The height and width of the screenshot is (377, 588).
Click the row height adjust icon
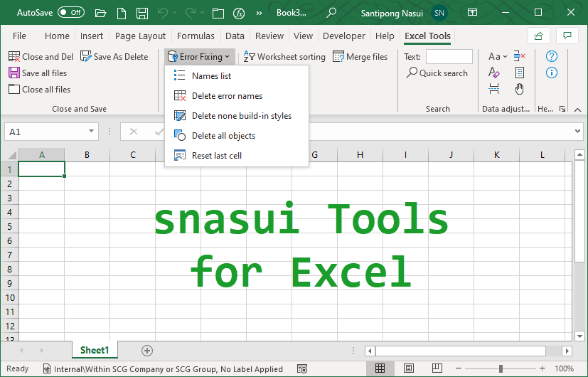click(494, 89)
